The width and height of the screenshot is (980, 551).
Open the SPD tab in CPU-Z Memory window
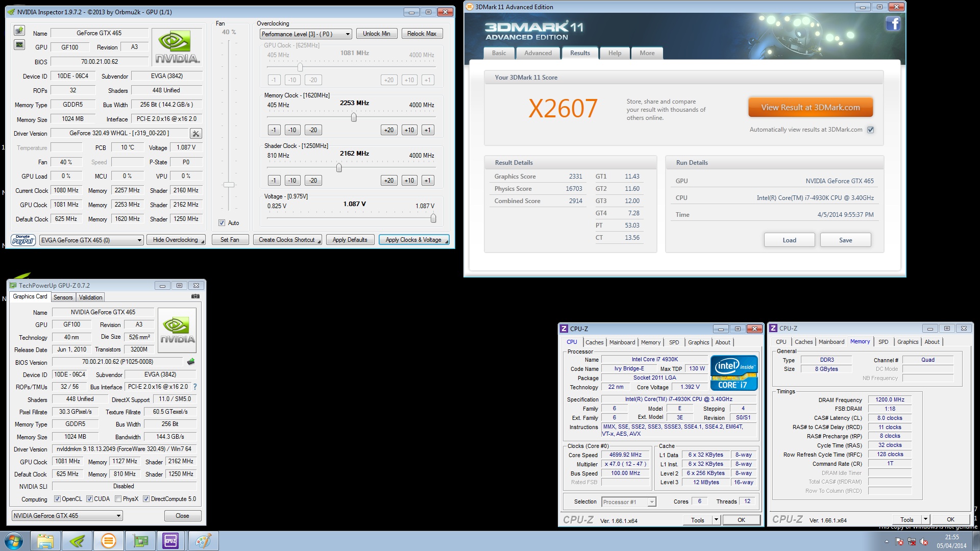coord(884,342)
